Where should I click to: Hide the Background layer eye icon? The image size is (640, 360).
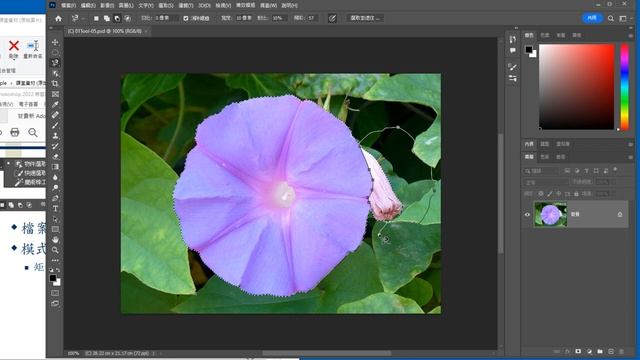pyautogui.click(x=527, y=214)
